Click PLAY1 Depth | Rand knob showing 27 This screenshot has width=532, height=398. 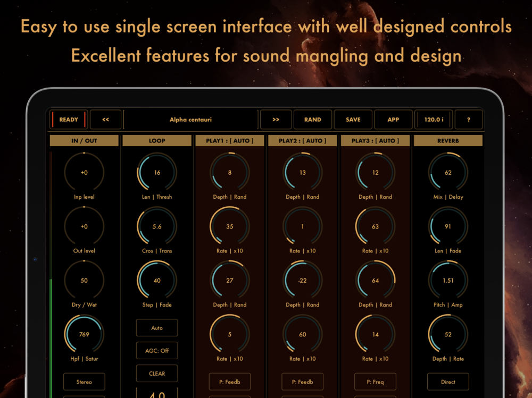230,281
